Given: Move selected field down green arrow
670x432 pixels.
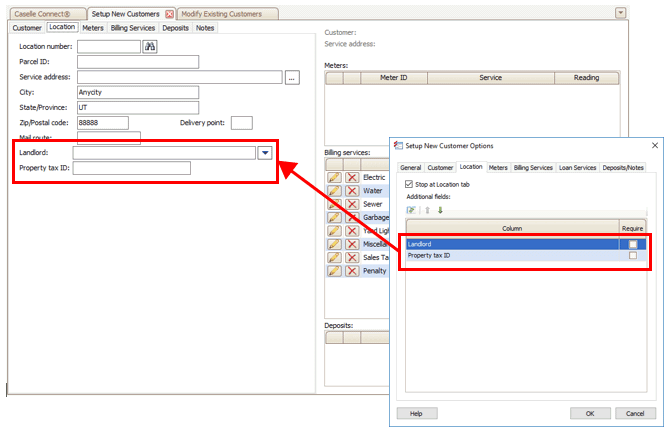Looking at the screenshot, I should (440, 210).
